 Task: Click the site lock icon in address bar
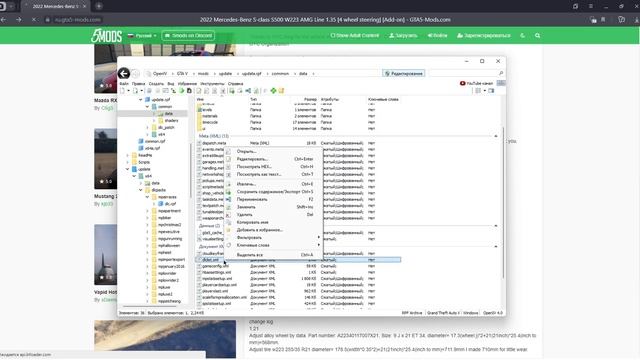(48, 20)
